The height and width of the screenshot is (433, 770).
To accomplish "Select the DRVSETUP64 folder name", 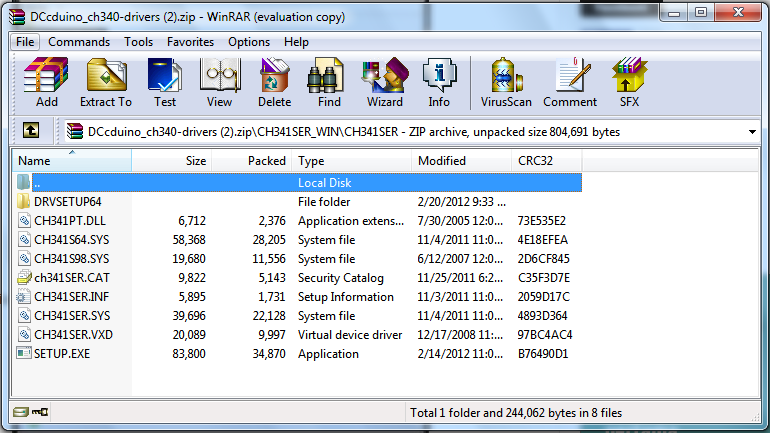I will click(x=68, y=202).
